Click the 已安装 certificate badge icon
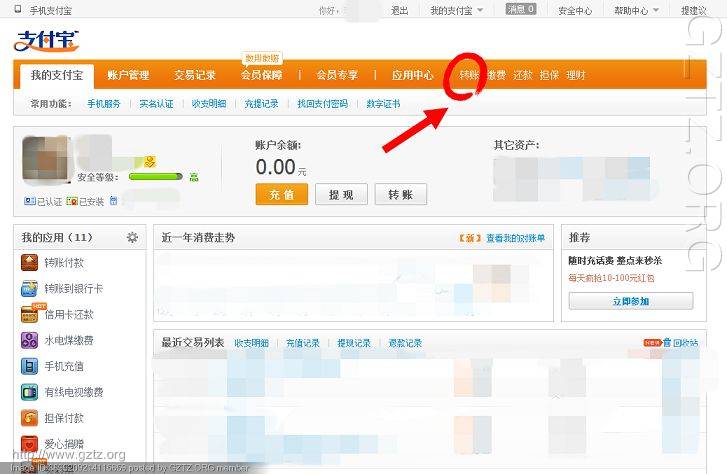This screenshot has width=727, height=474. click(x=72, y=201)
